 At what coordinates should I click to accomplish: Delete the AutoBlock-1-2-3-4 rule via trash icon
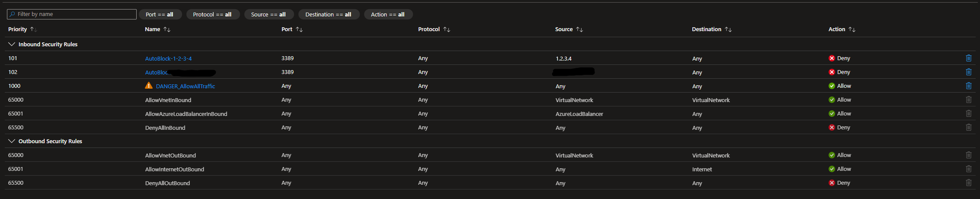(968, 58)
